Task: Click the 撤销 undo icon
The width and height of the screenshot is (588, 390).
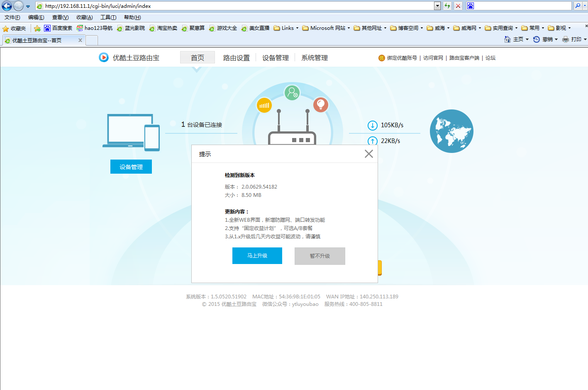Action: (537, 39)
